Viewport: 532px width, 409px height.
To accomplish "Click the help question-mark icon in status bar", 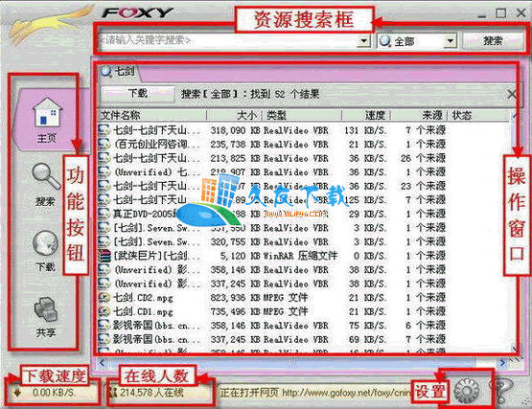I will point(503,391).
